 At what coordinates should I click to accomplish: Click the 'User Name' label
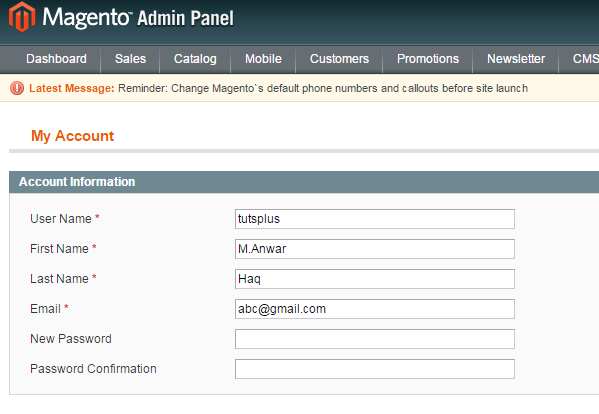coord(61,219)
